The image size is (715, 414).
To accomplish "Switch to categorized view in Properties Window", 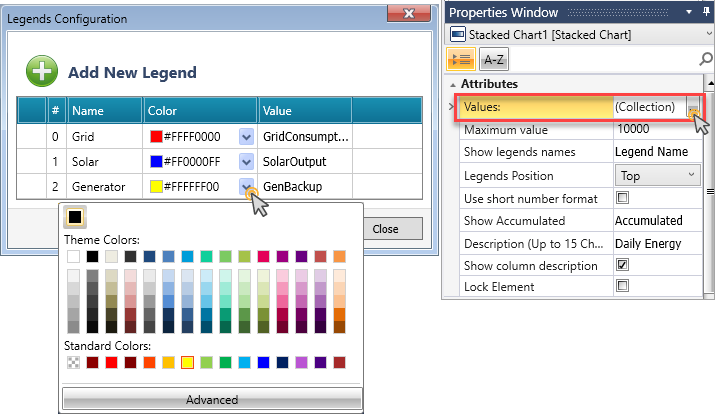I will click(x=463, y=60).
